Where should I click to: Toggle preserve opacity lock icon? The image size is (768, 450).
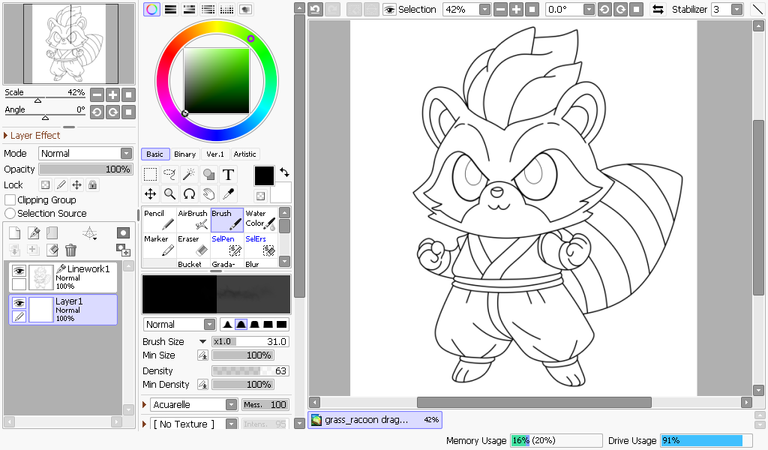(46, 185)
